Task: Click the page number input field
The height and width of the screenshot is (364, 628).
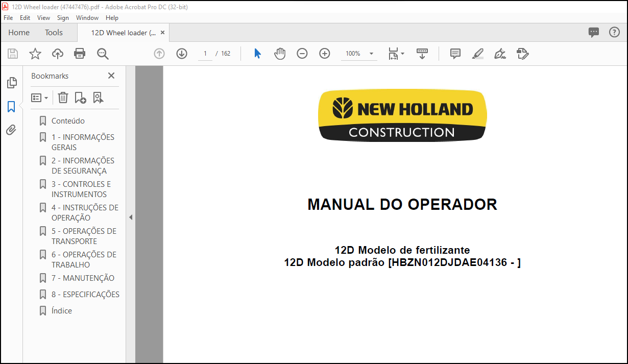Action: 205,54
